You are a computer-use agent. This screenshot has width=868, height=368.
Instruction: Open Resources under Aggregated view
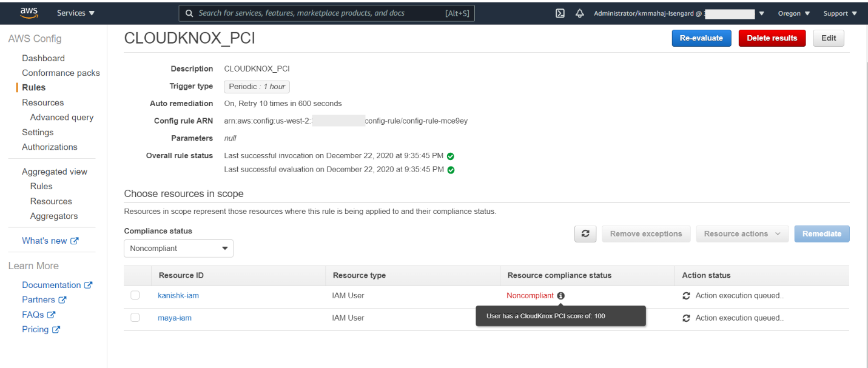(51, 201)
